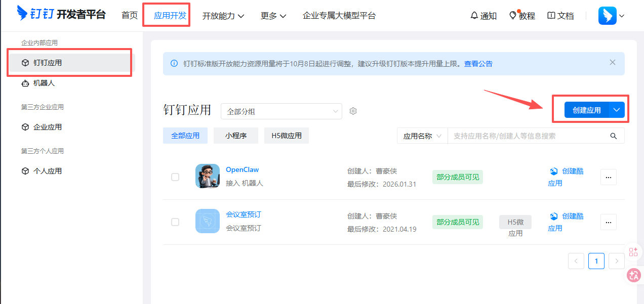This screenshot has width=644, height=304.
Task: Click the 创建应用 button
Action: (x=586, y=110)
